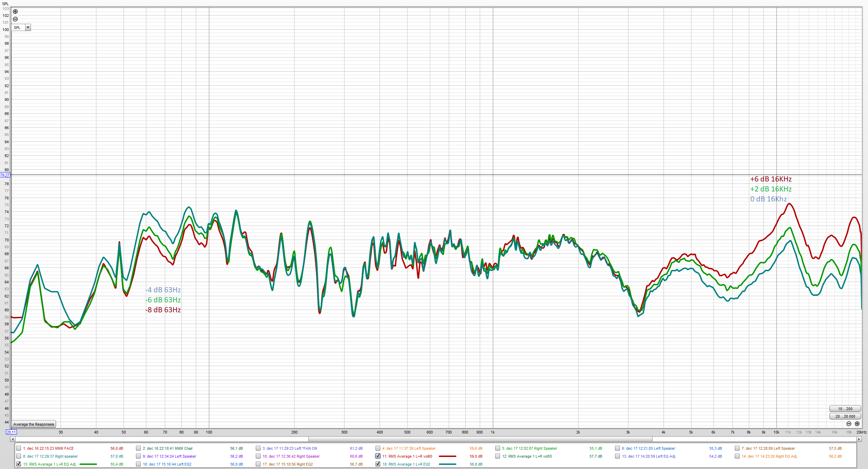Click the '60,6 dB' value for trace 10

[356, 456]
